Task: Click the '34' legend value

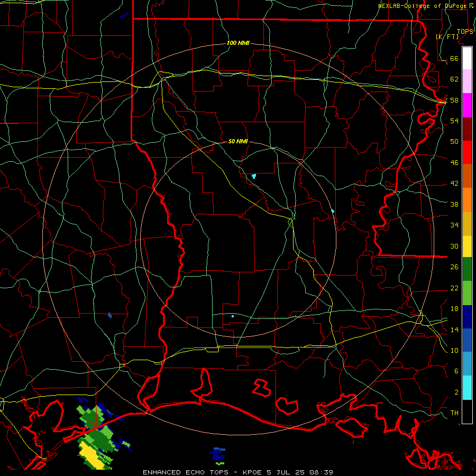Action: tap(454, 225)
